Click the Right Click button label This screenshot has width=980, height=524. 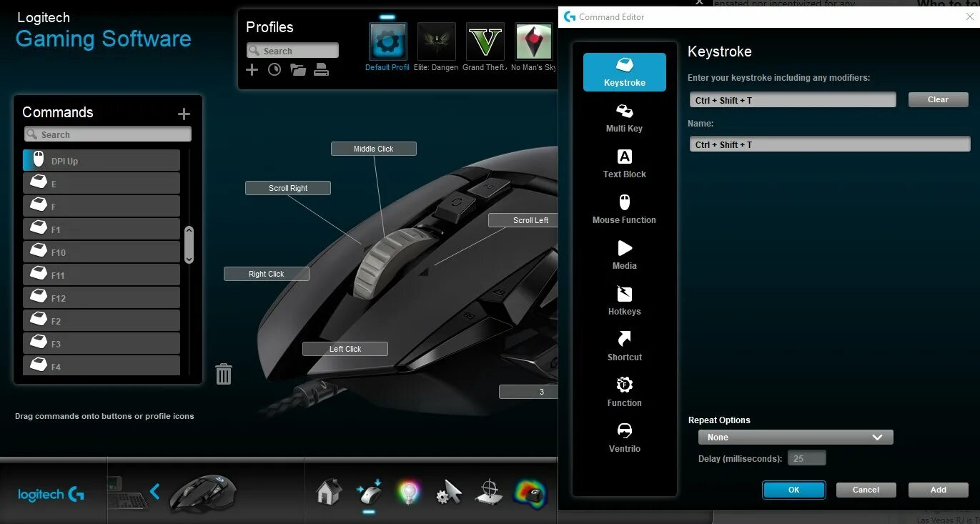pyautogui.click(x=267, y=274)
